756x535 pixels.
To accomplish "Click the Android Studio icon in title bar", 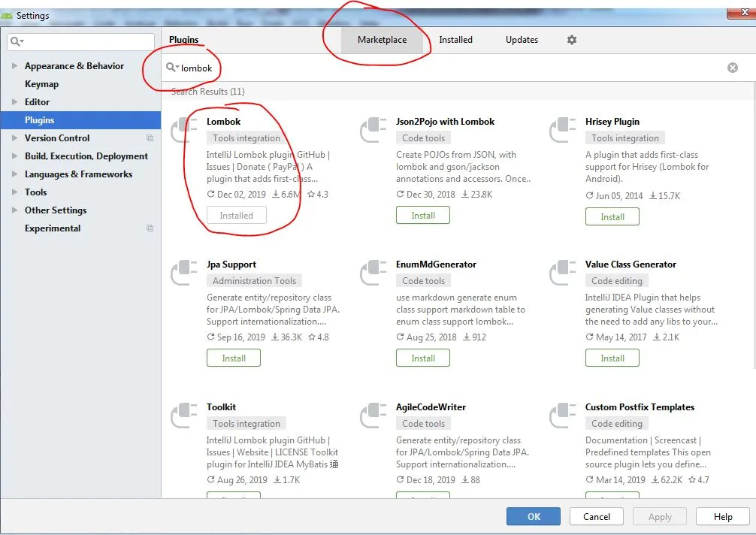I will coord(7,16).
